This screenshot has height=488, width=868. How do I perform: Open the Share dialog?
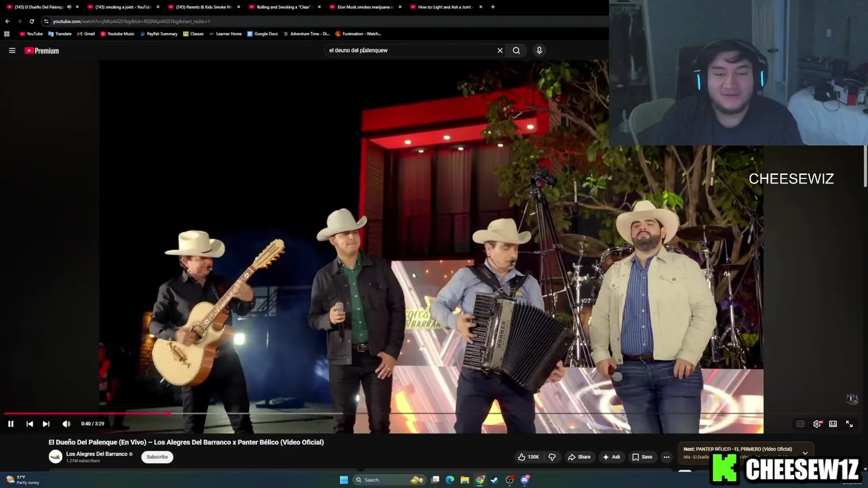pyautogui.click(x=579, y=457)
